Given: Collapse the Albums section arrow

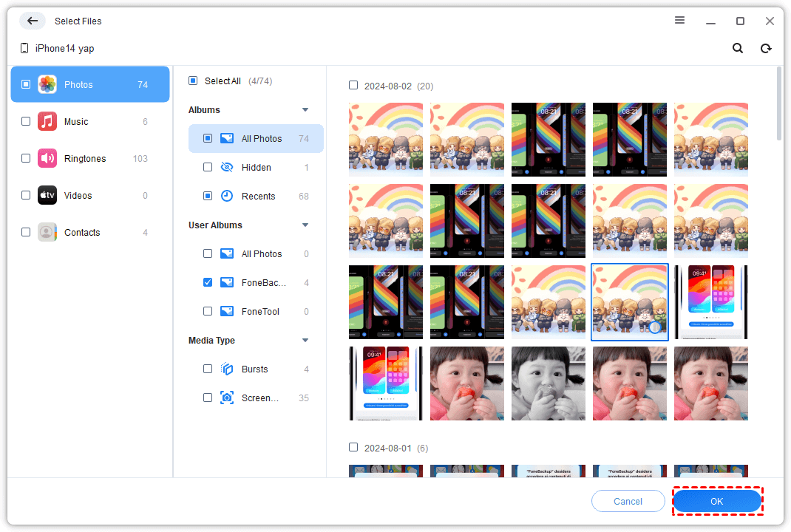Looking at the screenshot, I should coord(305,110).
